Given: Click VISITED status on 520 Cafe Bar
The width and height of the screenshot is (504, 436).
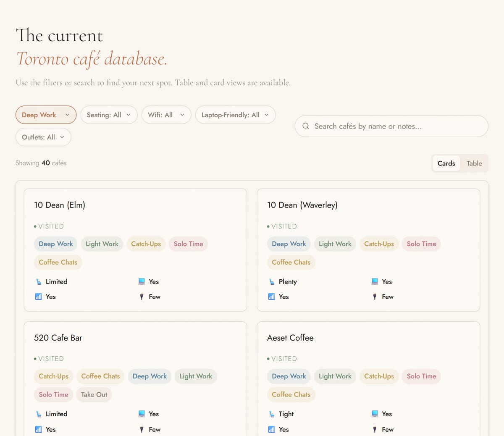Looking at the screenshot, I should pos(49,359).
